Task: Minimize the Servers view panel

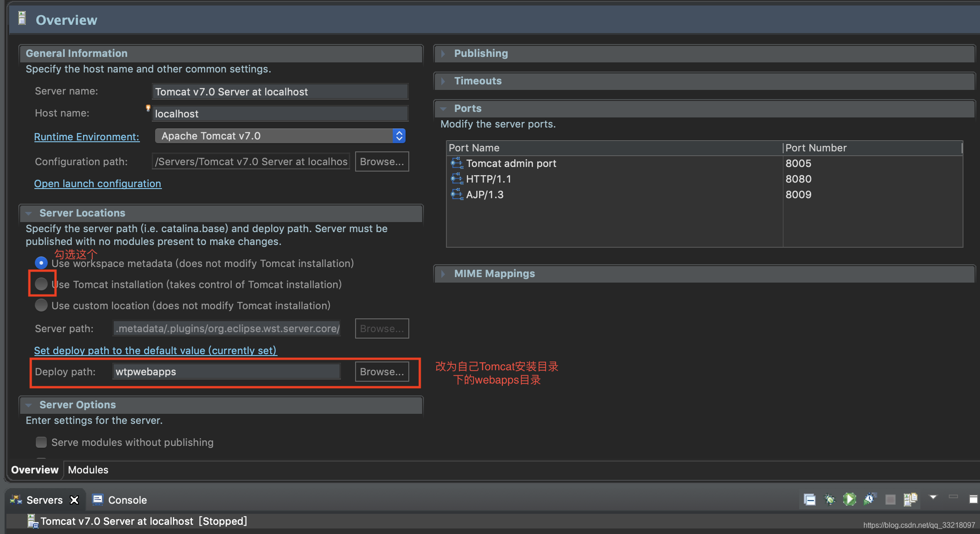Action: tap(953, 497)
